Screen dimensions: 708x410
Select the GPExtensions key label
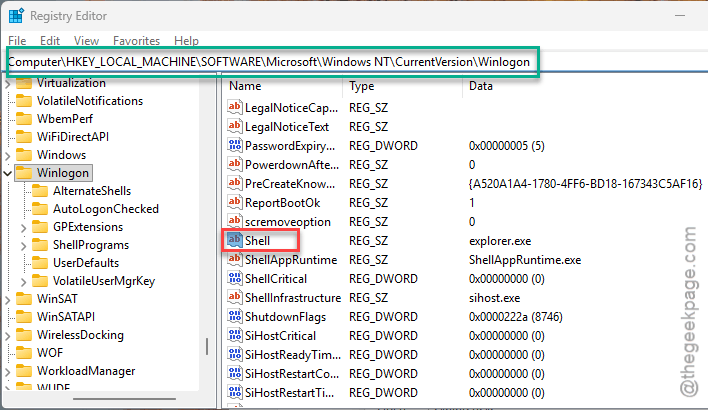[x=88, y=227]
